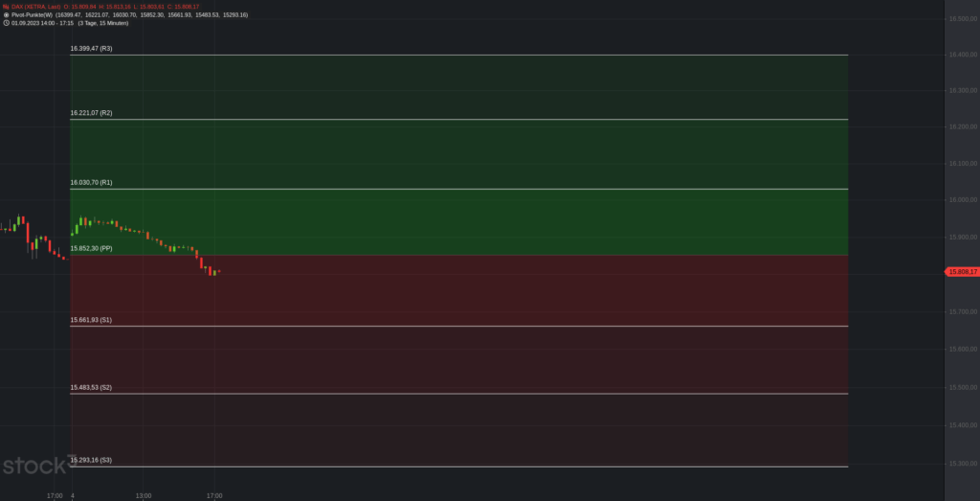Screen dimensions: 980x501
Task: Click the clock icon beside the date range
Action: pos(6,22)
